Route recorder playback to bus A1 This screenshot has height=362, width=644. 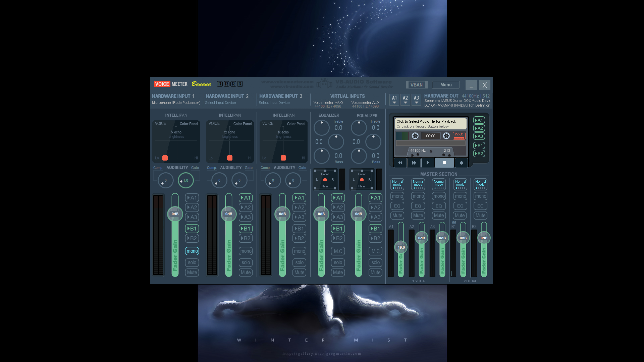click(x=479, y=120)
